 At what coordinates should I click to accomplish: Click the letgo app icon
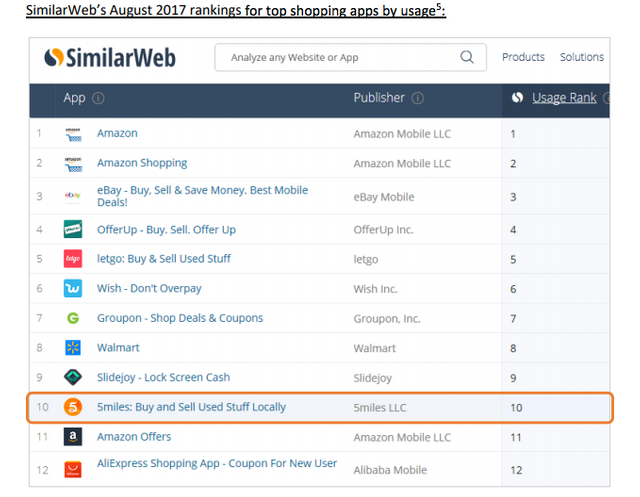click(x=72, y=259)
